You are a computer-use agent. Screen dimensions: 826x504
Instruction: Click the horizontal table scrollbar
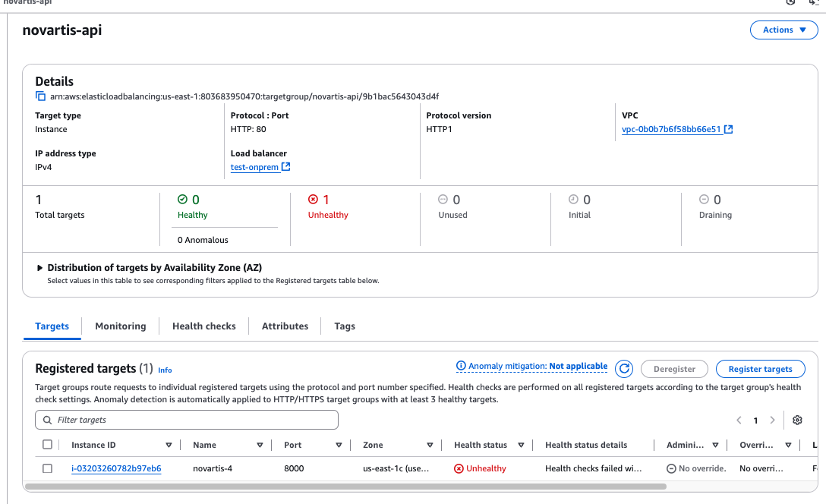[345, 486]
